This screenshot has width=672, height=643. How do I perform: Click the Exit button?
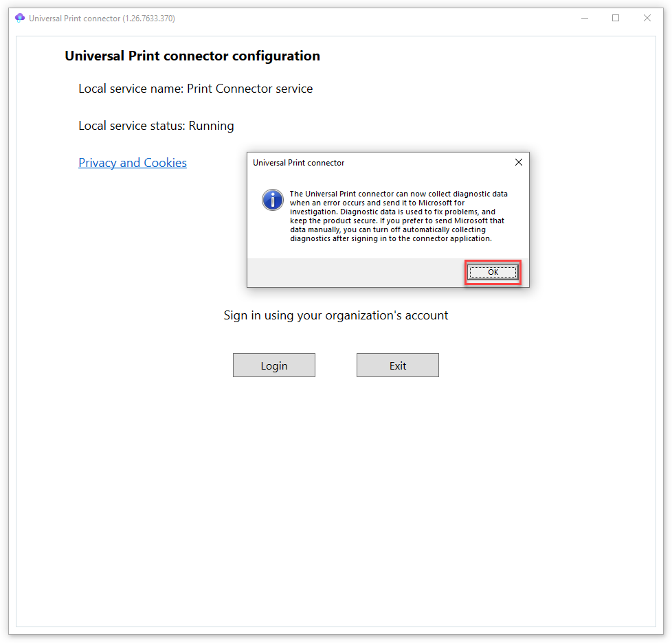click(x=398, y=365)
